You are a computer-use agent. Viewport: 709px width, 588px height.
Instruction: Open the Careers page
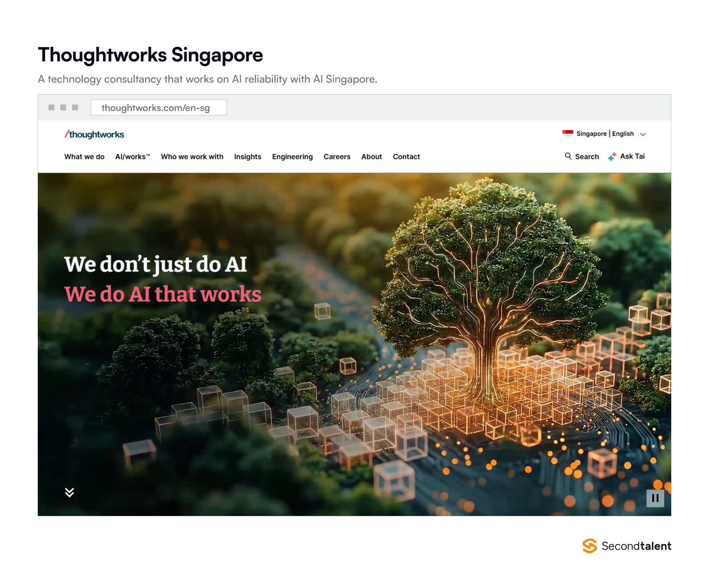click(x=337, y=157)
